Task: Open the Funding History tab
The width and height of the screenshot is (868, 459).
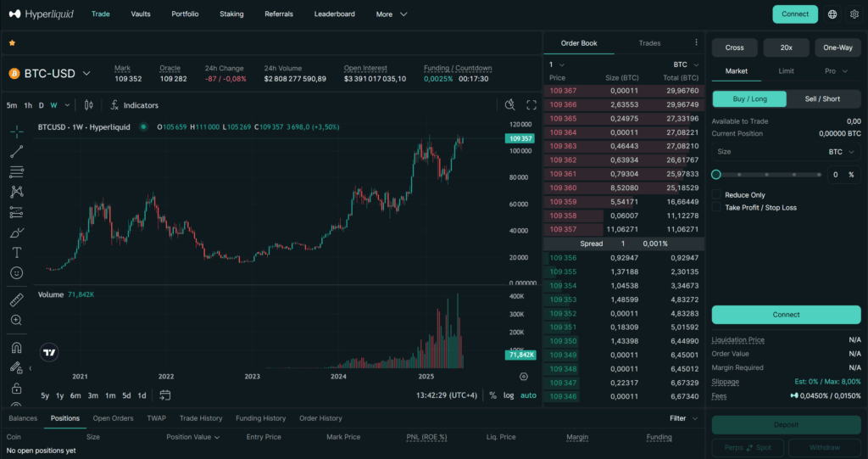Action: tap(261, 418)
